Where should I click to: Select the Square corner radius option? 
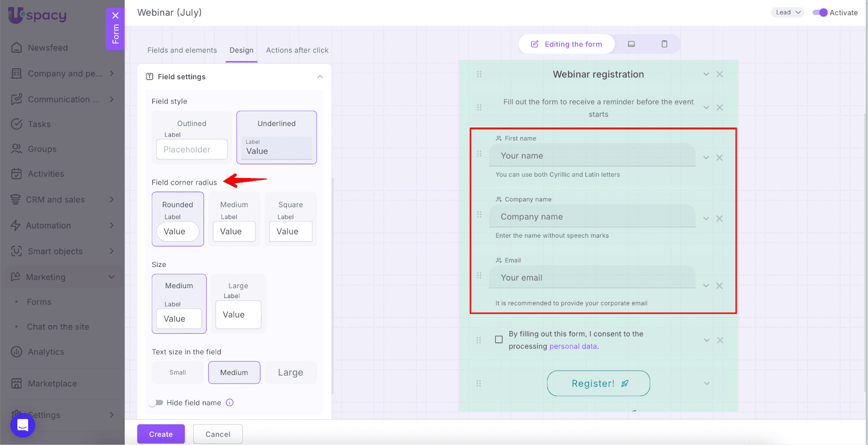coord(290,219)
